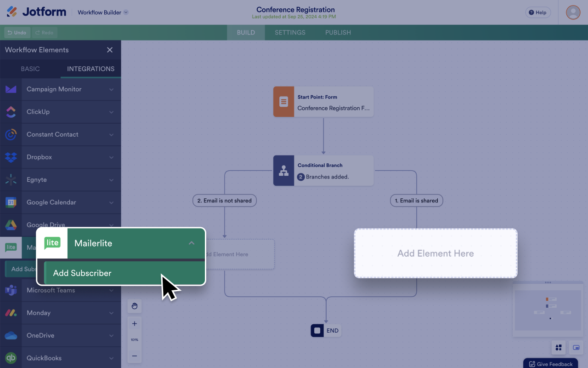This screenshot has height=368, width=588.
Task: Open the BASIC elements tab
Action: pos(30,69)
